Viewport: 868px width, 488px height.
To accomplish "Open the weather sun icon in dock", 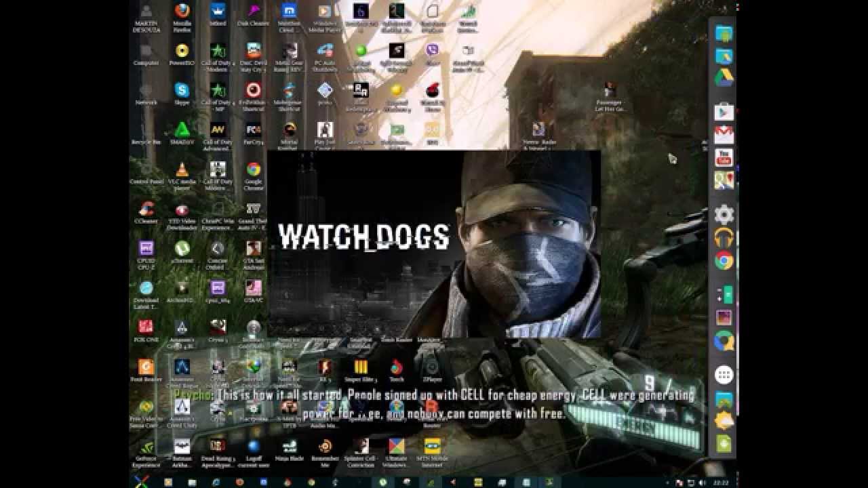I will pyautogui.click(x=724, y=421).
